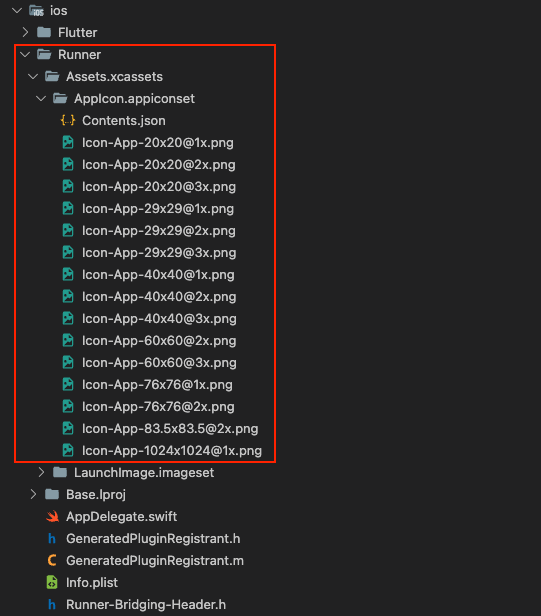
Task: Click the h icon of GeneratedPluginRegistrant.h
Action: click(x=51, y=538)
